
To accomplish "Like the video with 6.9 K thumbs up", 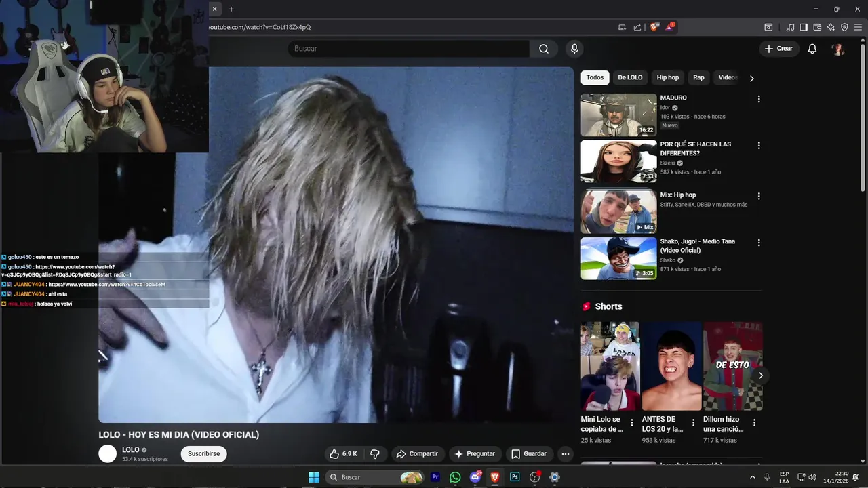I will 343,454.
